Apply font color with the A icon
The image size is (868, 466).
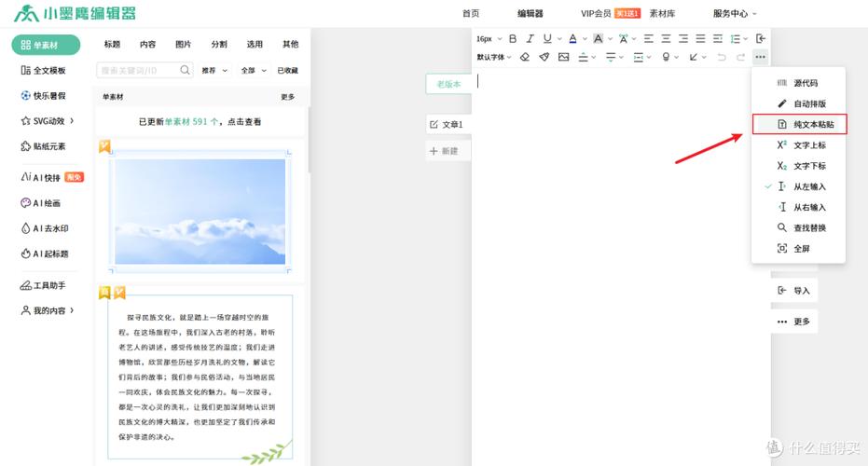(x=573, y=39)
